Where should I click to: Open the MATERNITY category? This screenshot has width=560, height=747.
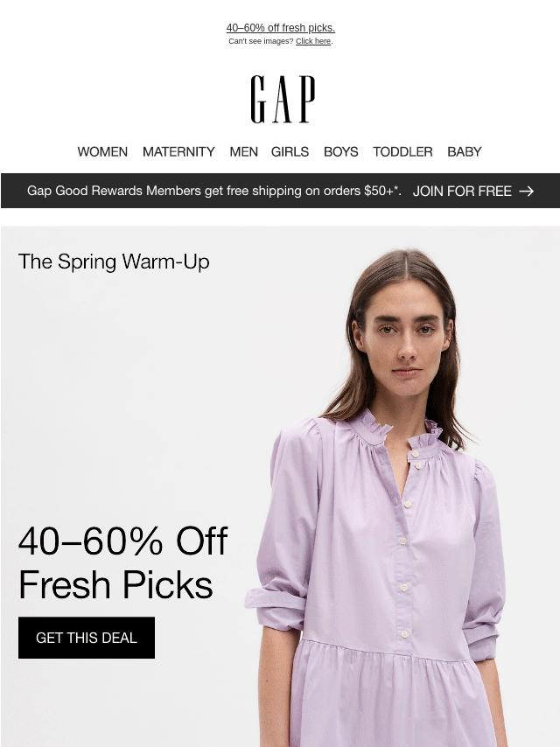(178, 151)
